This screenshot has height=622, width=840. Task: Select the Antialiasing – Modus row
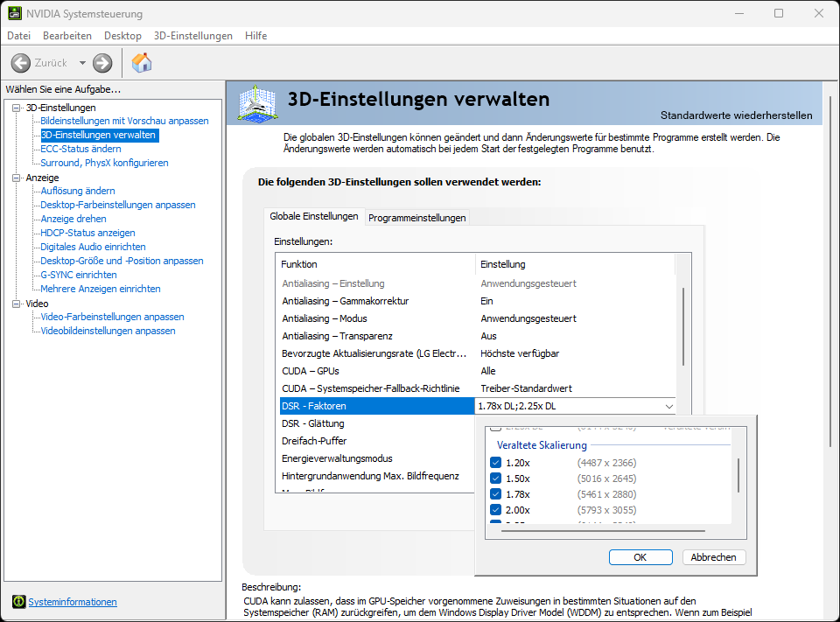click(x=478, y=318)
